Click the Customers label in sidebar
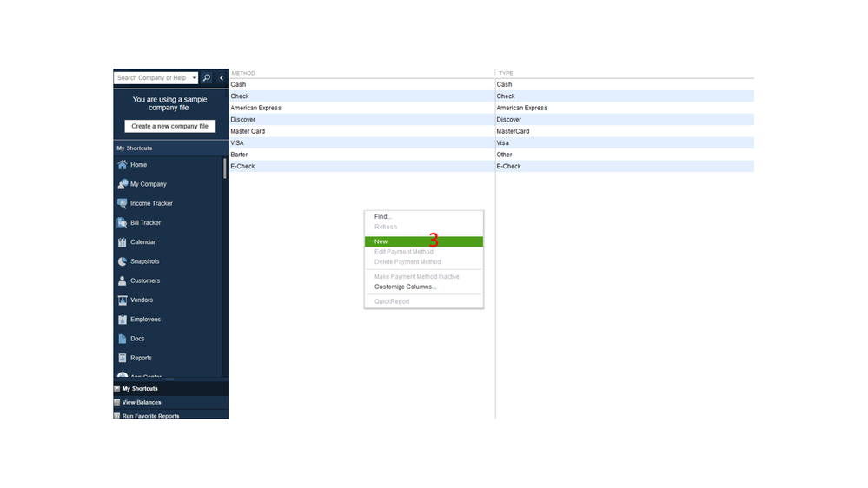The width and height of the screenshot is (868, 488). pos(145,281)
